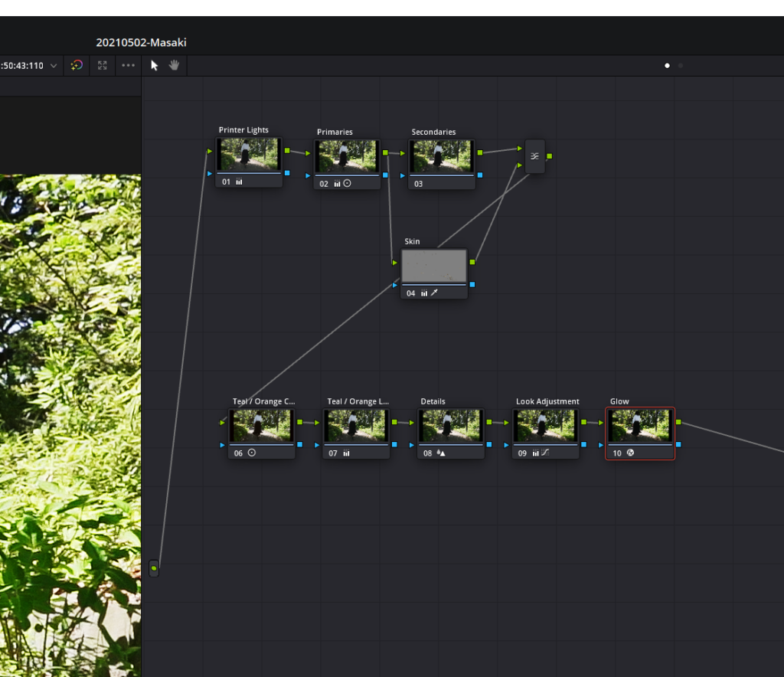Viewport: 784px width, 677px height.
Task: Click the first node graph page dot
Action: (667, 66)
